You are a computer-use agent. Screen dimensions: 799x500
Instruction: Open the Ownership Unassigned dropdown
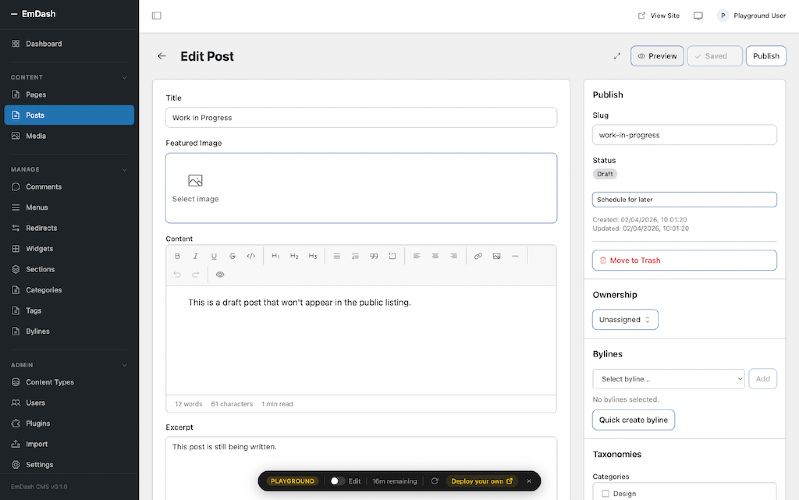coord(625,320)
